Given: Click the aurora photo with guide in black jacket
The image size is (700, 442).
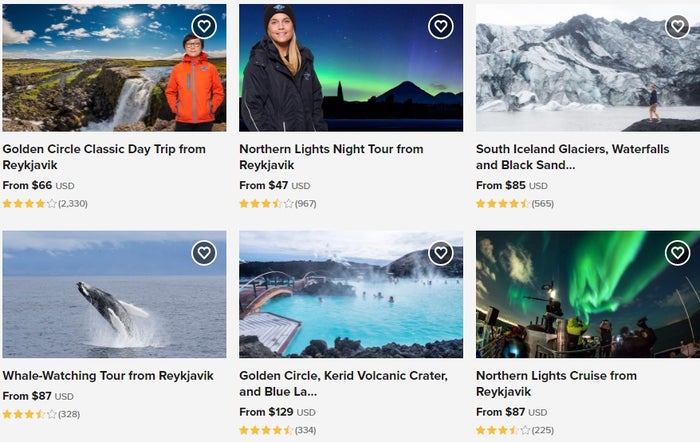Looking at the screenshot, I should coord(351,68).
